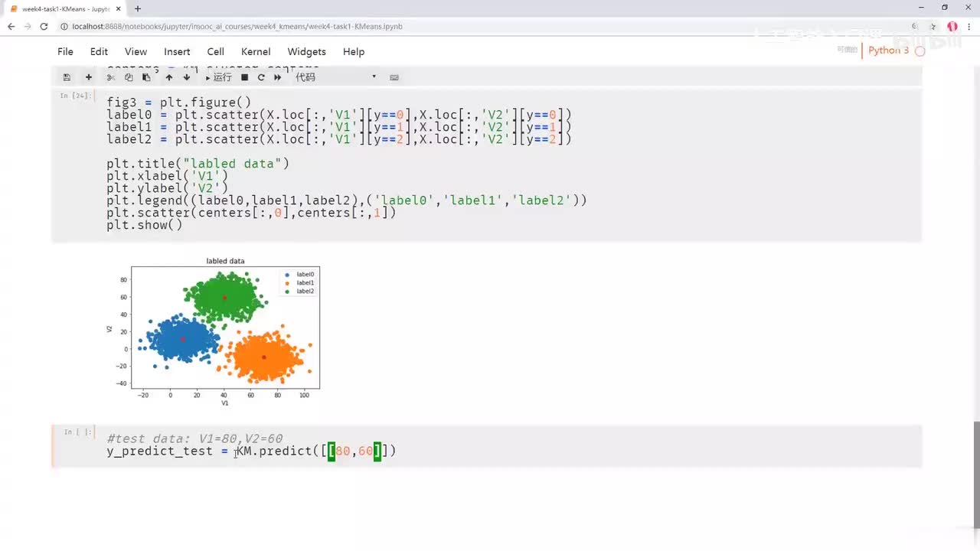Click the label0 = plt.scatter line
The image size is (980, 551).
[339, 115]
